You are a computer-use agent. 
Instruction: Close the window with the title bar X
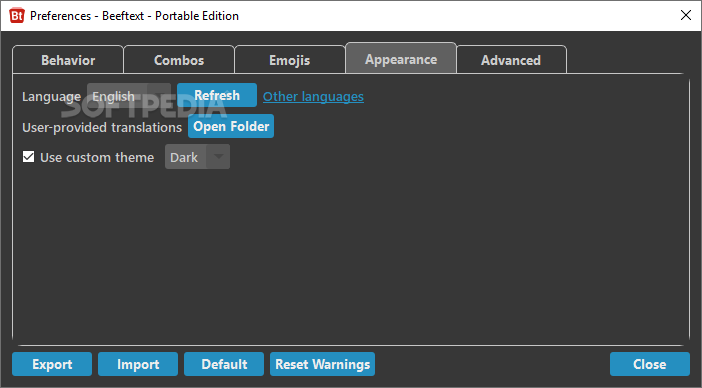(x=685, y=15)
